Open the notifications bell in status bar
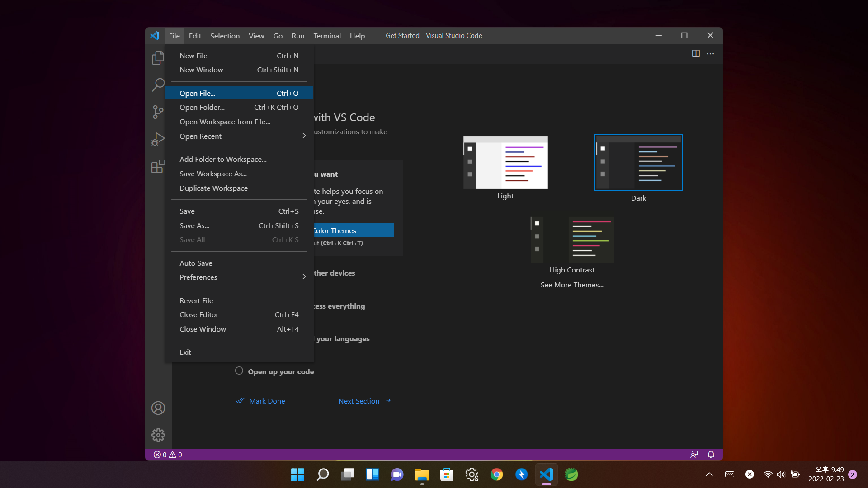Viewport: 868px width, 488px height. pos(711,455)
